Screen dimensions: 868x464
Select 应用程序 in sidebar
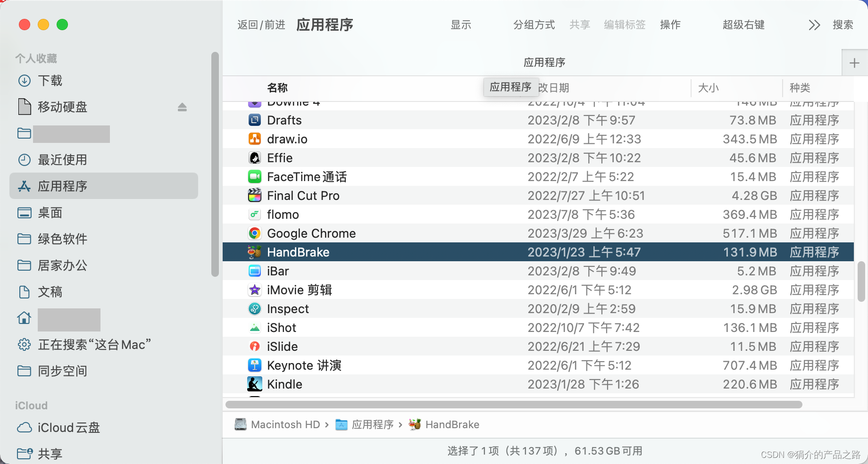pos(104,186)
